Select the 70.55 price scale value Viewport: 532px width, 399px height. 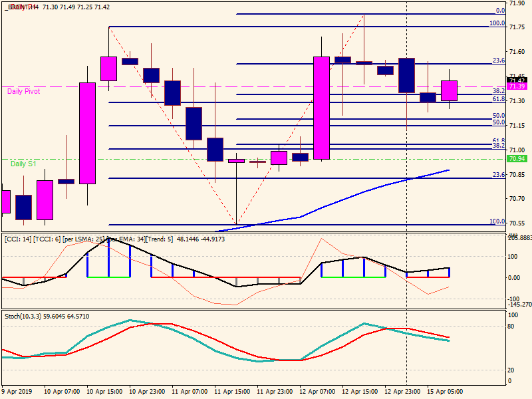(516, 223)
